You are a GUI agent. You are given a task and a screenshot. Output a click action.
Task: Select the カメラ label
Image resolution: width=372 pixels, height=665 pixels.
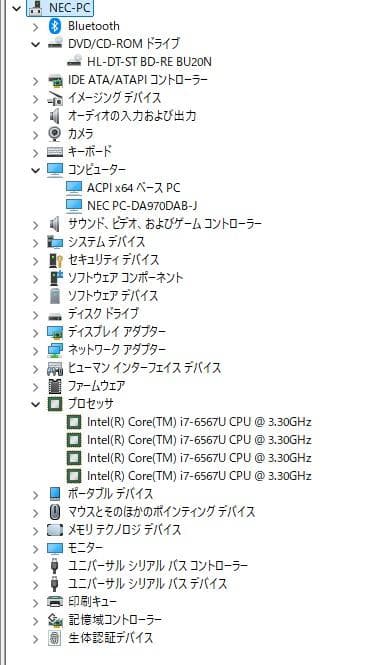81,134
